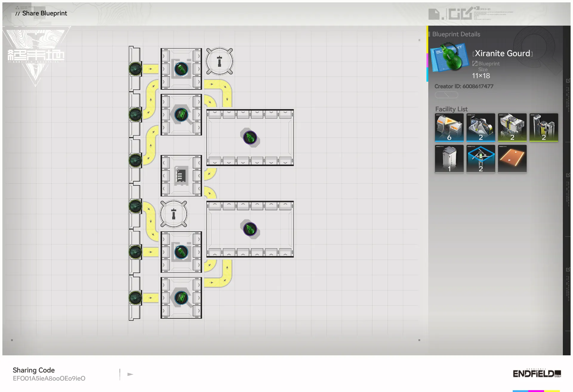
Task: Select the depot unloader facility (count 6)
Action: click(x=449, y=127)
